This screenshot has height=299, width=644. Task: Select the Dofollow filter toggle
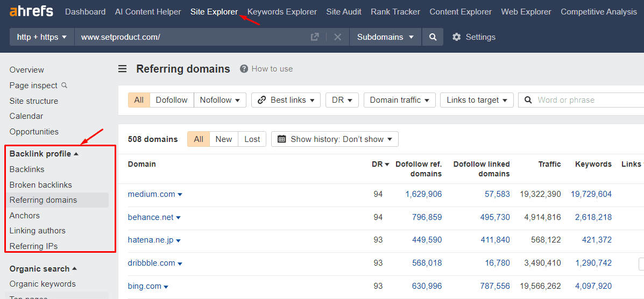click(x=172, y=100)
